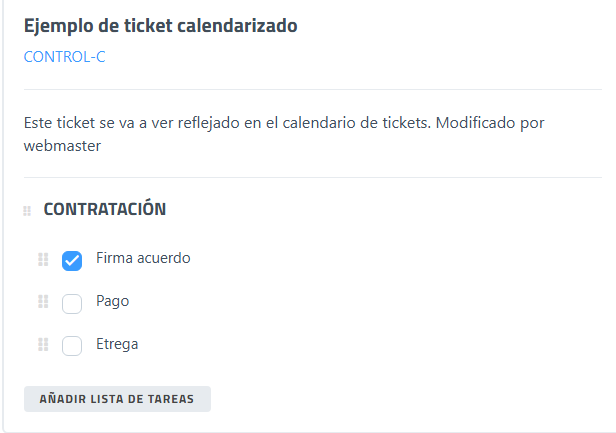This screenshot has width=616, height=433.
Task: Click the title Ejemplo de ticket calendarizado
Action: (x=160, y=26)
